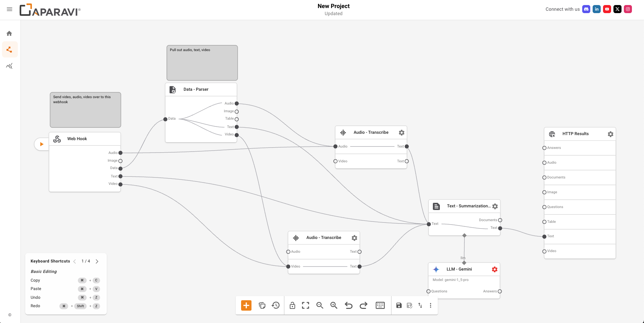
Task: Open the Discord link in header
Action: coord(586,9)
